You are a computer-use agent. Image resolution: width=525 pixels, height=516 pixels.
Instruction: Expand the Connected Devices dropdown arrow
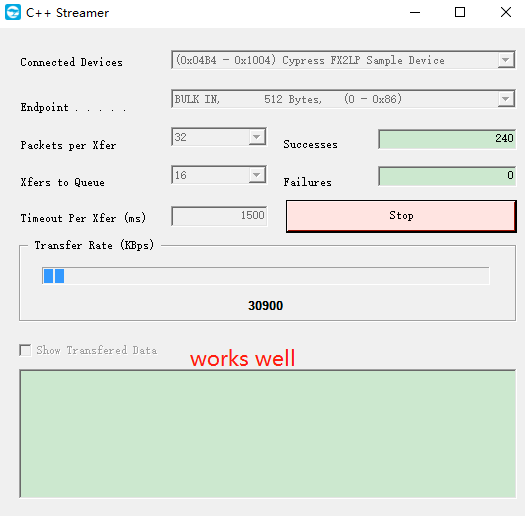pos(506,60)
